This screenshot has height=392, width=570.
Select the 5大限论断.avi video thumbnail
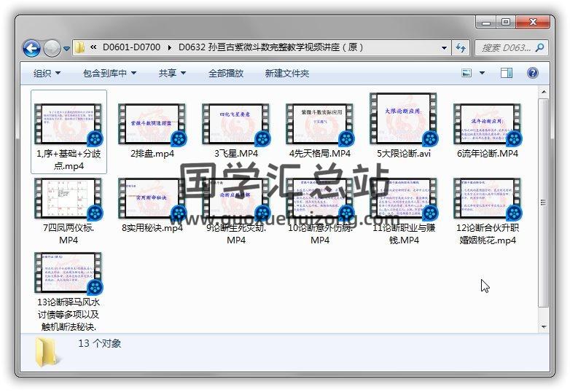(404, 119)
